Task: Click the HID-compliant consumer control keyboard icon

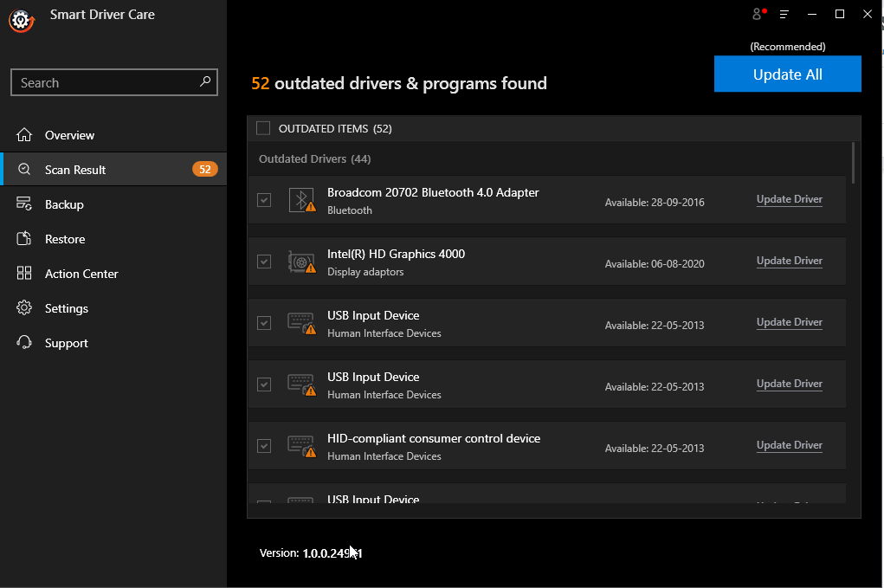Action: pos(301,446)
